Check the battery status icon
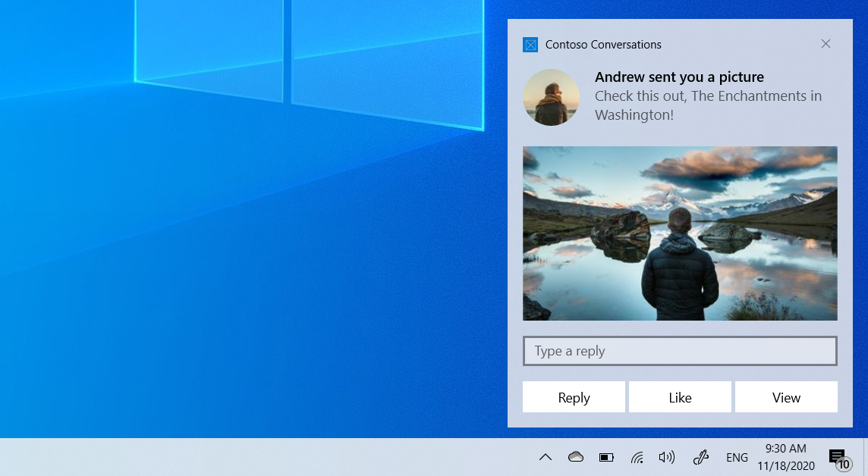 (x=605, y=457)
